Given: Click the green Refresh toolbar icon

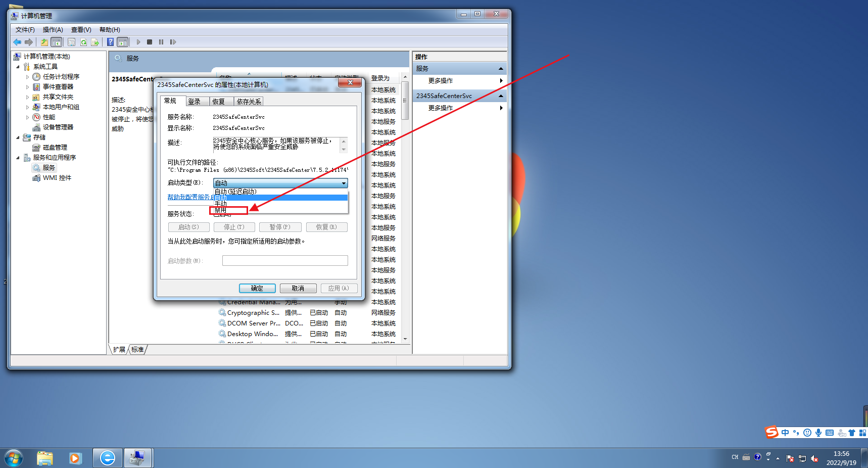Looking at the screenshot, I should (83, 42).
